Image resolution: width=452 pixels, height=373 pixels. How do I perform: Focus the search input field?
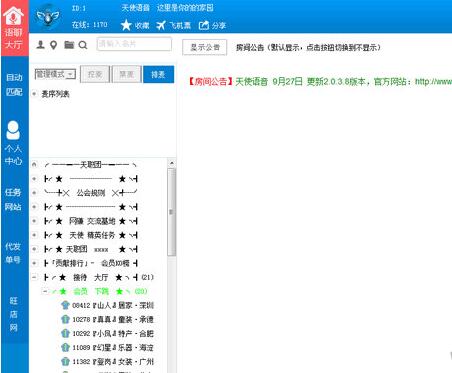click(134, 44)
